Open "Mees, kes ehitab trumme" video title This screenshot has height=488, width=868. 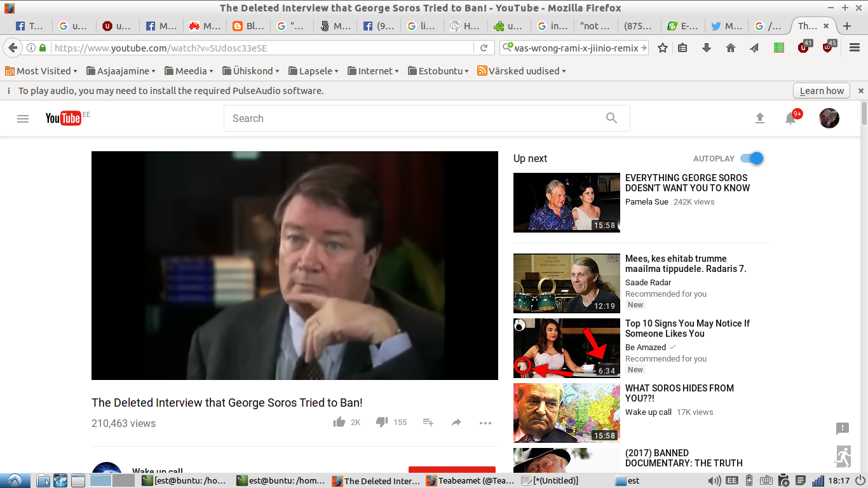(686, 264)
